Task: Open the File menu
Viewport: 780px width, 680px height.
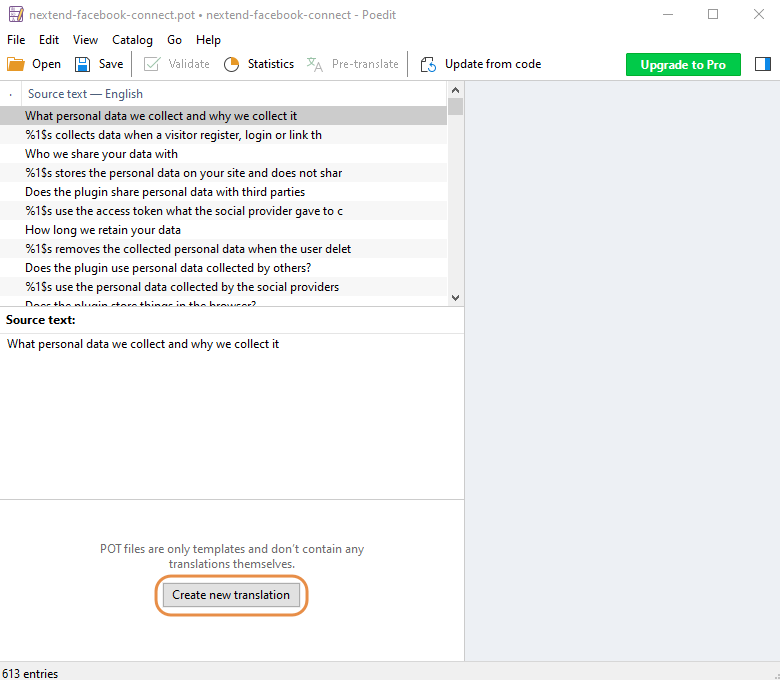Action: coord(16,40)
